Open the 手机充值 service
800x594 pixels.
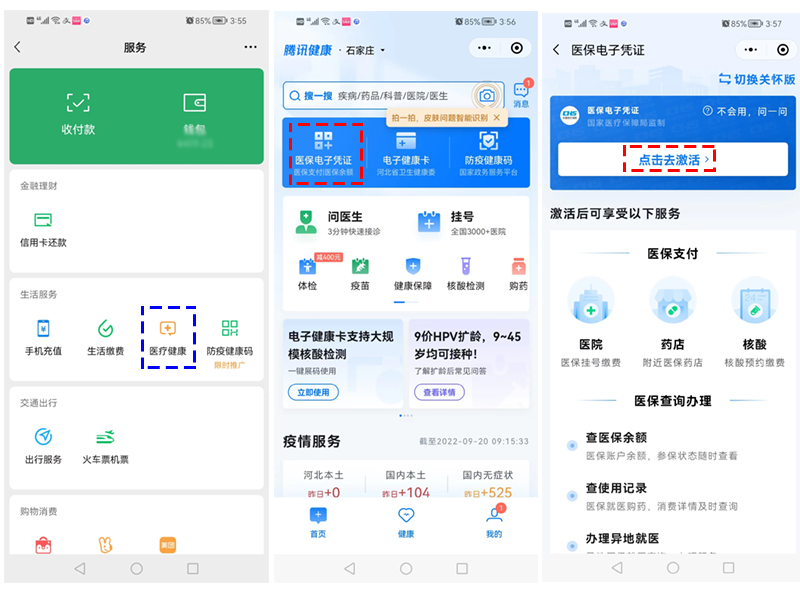tap(43, 337)
